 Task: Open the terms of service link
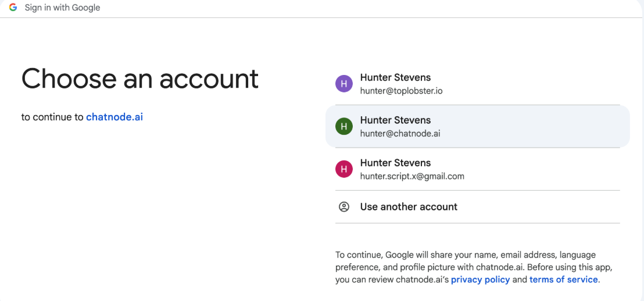[563, 279]
